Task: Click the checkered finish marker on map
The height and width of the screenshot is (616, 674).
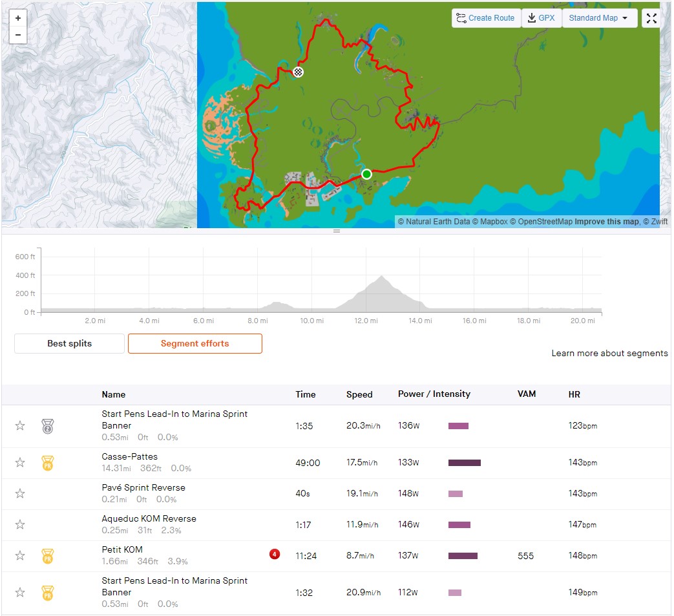Action: point(298,72)
